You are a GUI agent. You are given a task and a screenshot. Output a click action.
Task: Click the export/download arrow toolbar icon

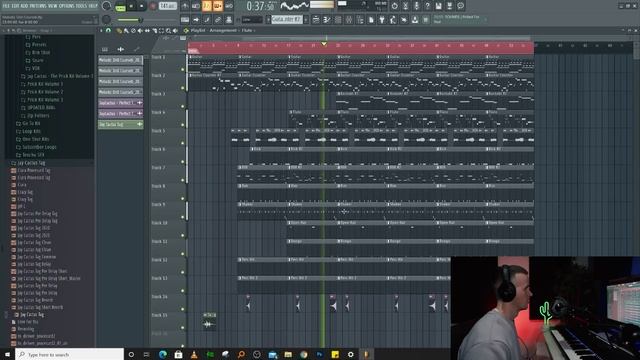click(415, 20)
